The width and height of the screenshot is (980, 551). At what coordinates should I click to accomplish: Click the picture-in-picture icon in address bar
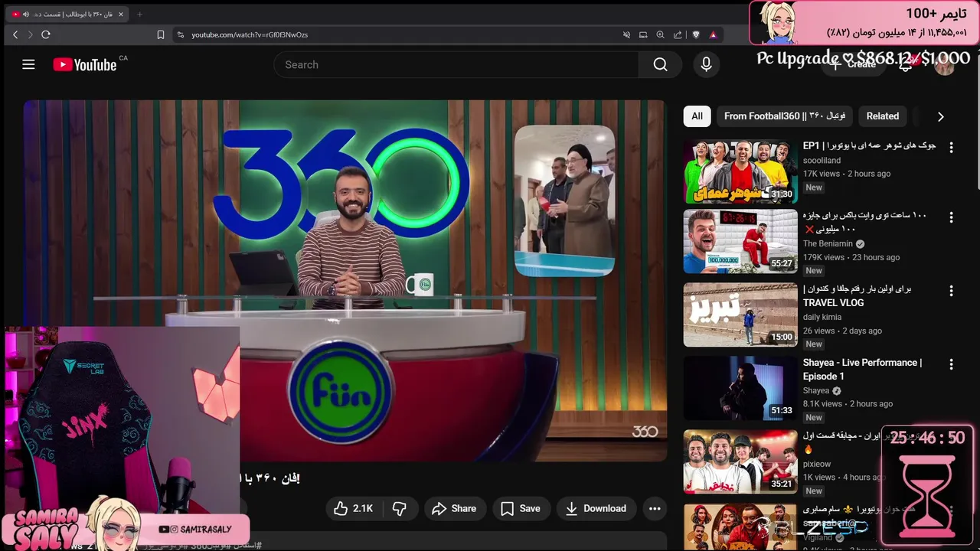(x=643, y=34)
